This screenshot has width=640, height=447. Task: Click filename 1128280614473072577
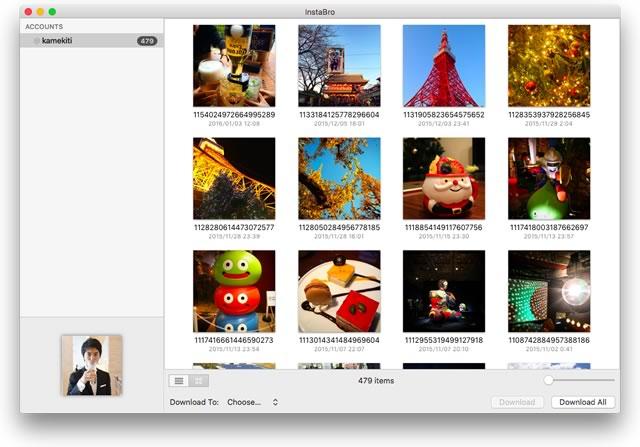(x=234, y=227)
